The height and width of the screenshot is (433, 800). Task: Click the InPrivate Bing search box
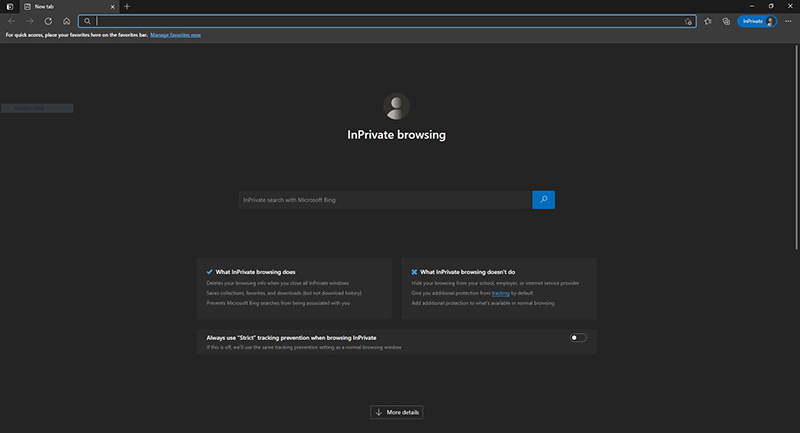(385, 200)
